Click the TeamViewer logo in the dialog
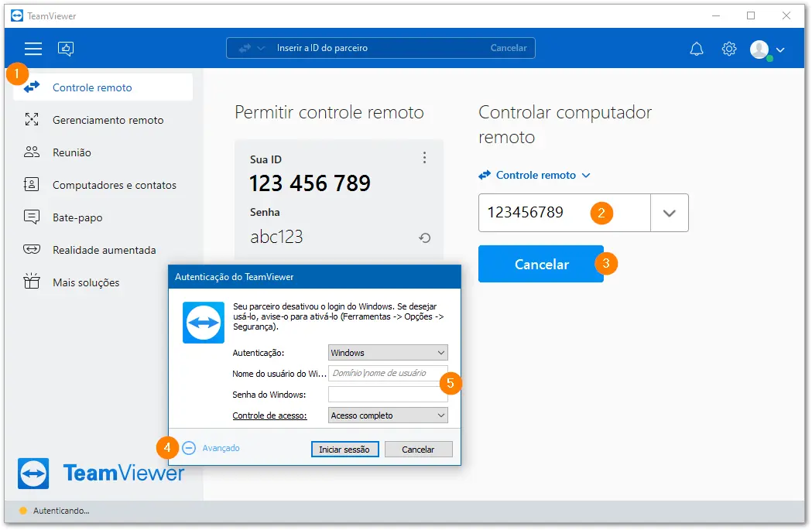Image resolution: width=812 pixels, height=530 pixels. tap(204, 323)
